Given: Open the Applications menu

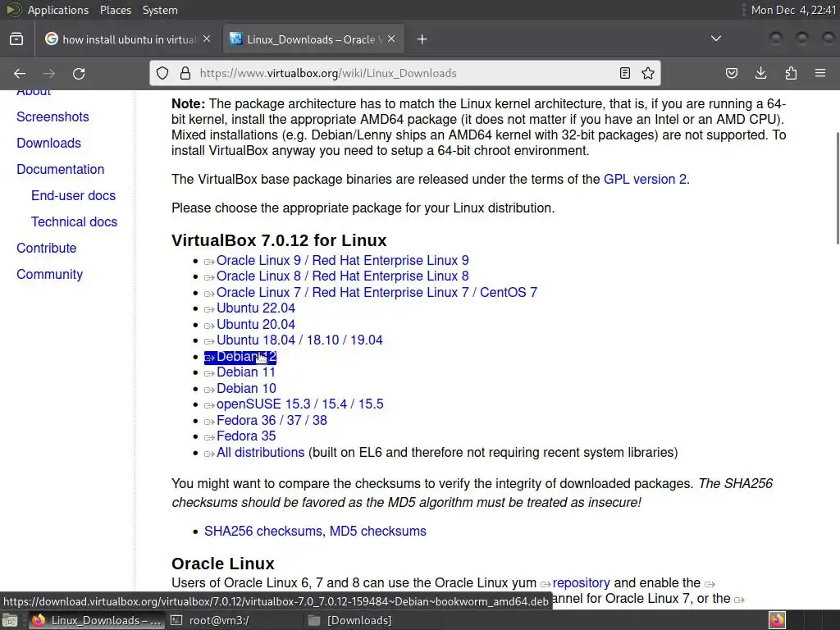Looking at the screenshot, I should [x=58, y=10].
